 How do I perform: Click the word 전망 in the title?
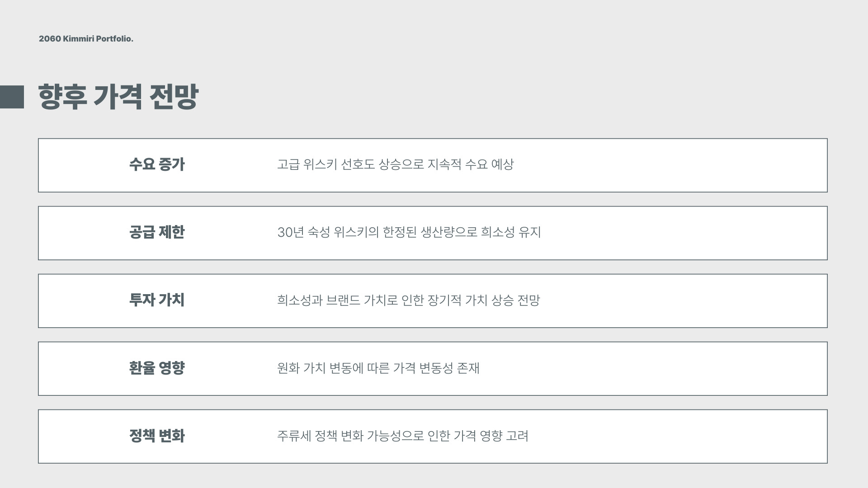[x=174, y=97]
